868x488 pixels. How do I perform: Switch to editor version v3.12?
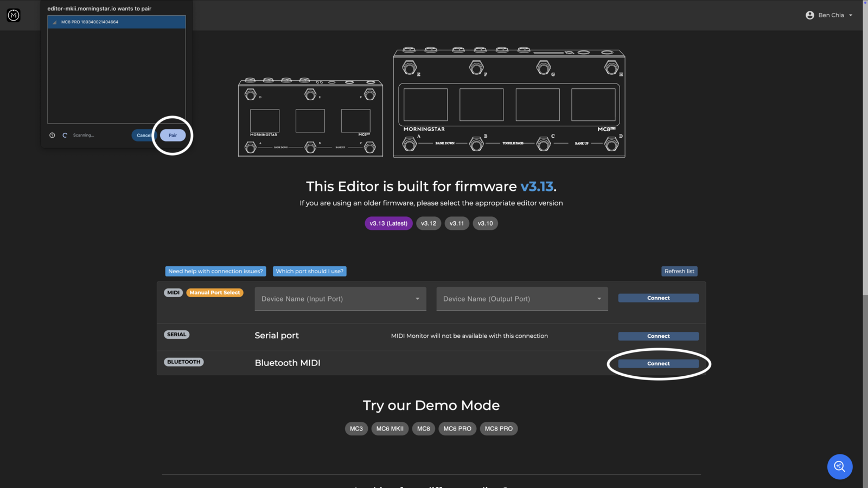tap(429, 223)
